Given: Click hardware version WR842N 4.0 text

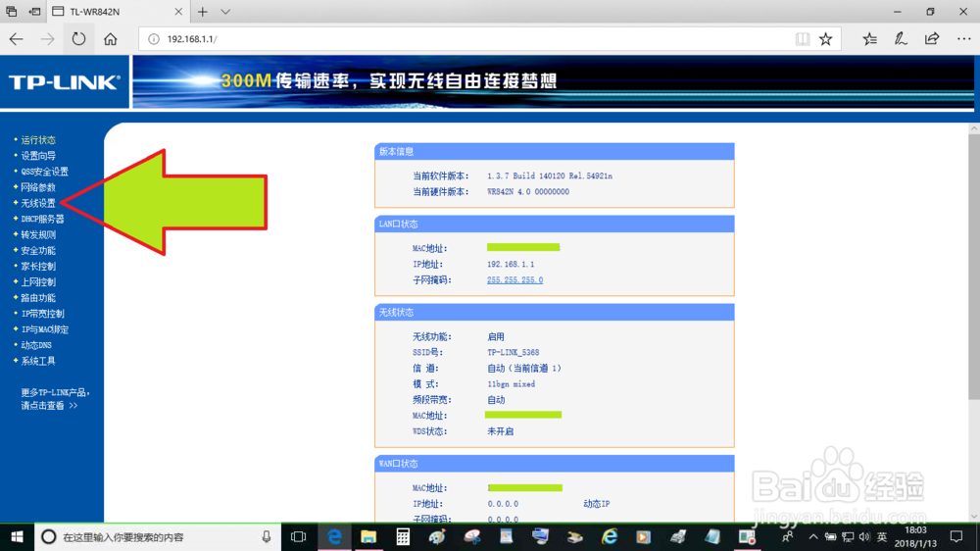Looking at the screenshot, I should [x=528, y=192].
